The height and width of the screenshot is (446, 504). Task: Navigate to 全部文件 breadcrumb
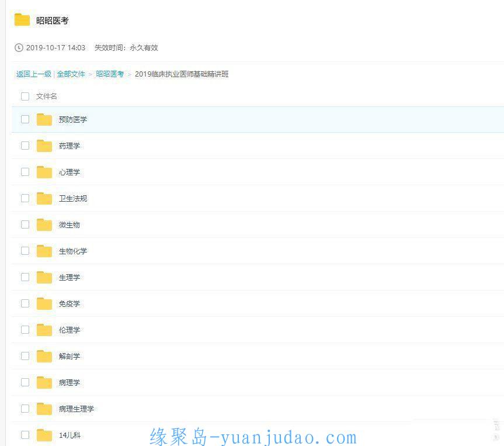tap(71, 74)
